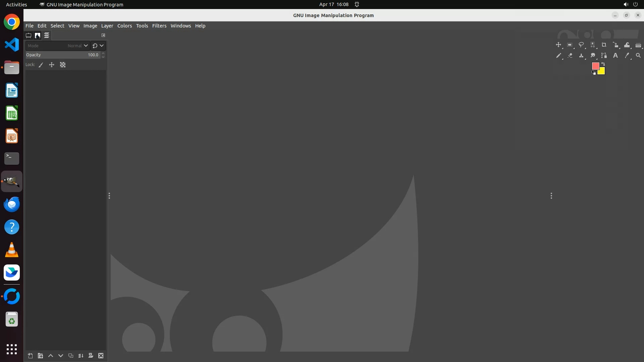Expand the blend mode group switcher dropdown

coord(98,46)
